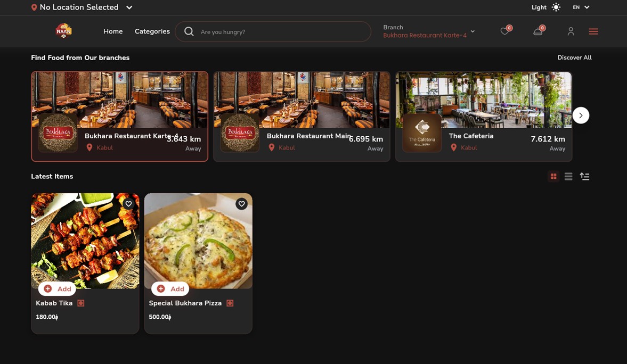
Task: Click Kabul pin on Bukhara Karte-4 card
Action: 89,147
